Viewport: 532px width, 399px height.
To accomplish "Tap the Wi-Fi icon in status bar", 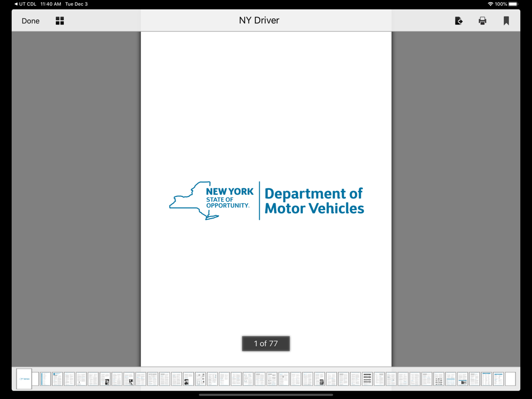I will point(491,4).
